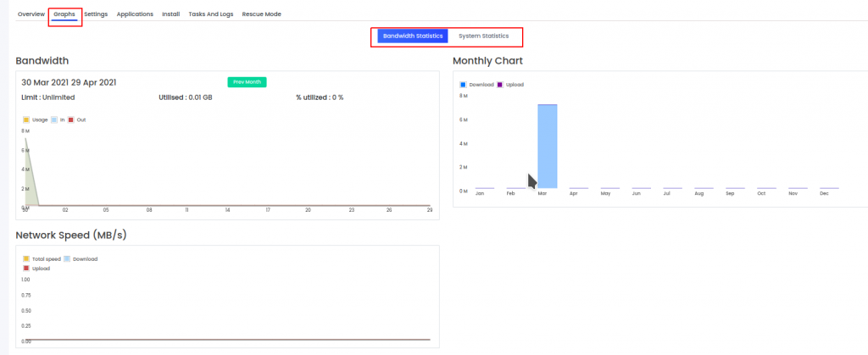Click the Network Speed (MB/s) heading
Viewport: 868px width, 355px height.
(x=71, y=235)
